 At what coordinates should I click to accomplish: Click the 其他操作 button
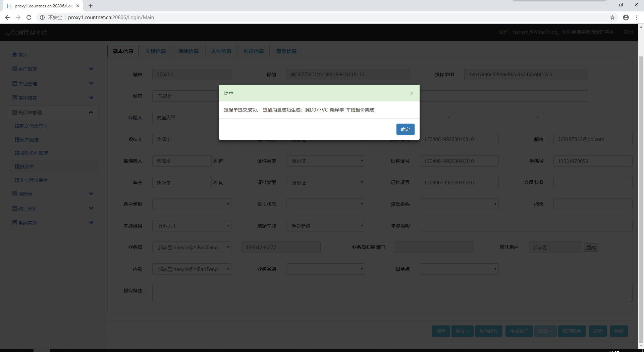tap(489, 331)
